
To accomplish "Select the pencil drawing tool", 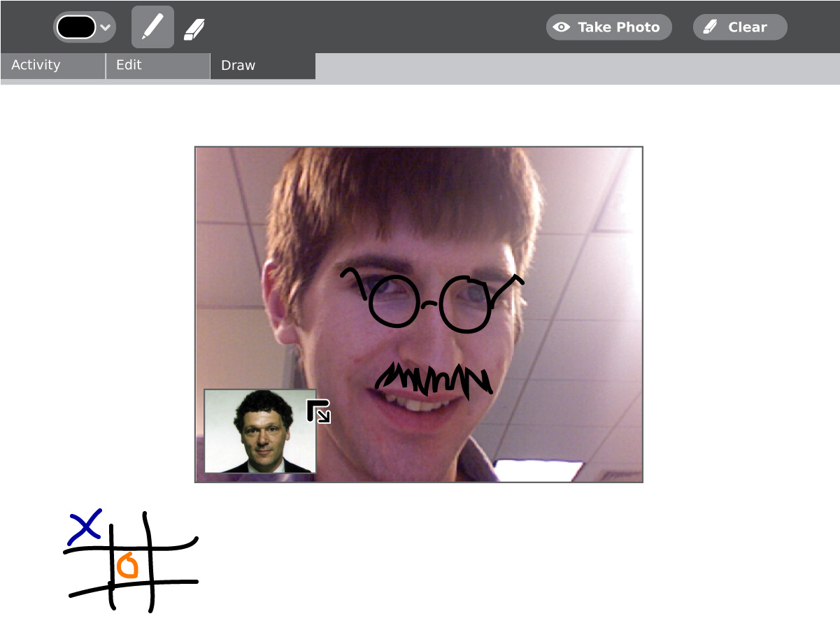I will pos(152,27).
